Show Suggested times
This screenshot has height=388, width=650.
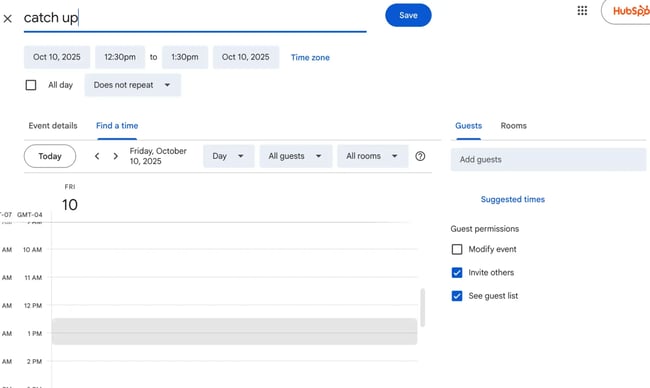[x=512, y=199]
